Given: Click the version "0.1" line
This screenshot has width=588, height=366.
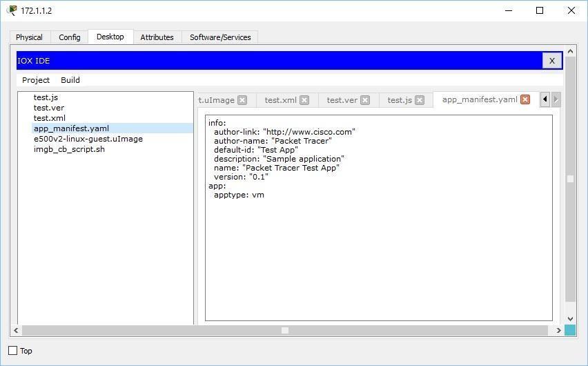Looking at the screenshot, I should point(241,177).
